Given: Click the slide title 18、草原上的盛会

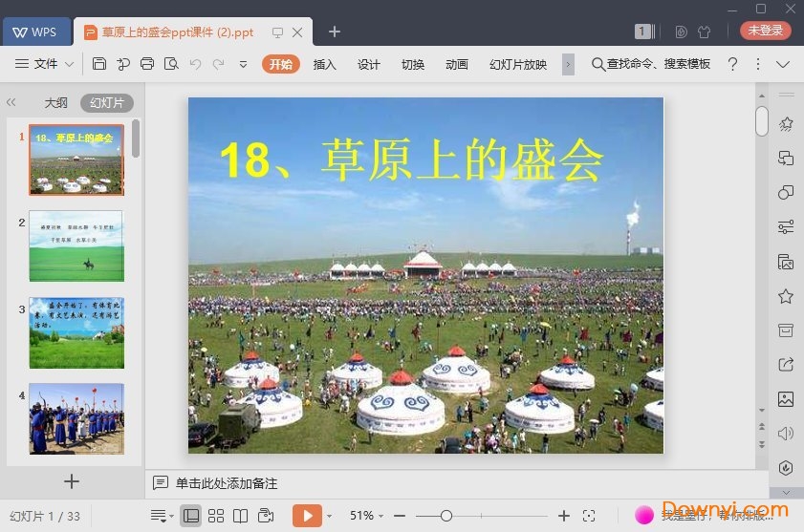Looking at the screenshot, I should point(411,160).
